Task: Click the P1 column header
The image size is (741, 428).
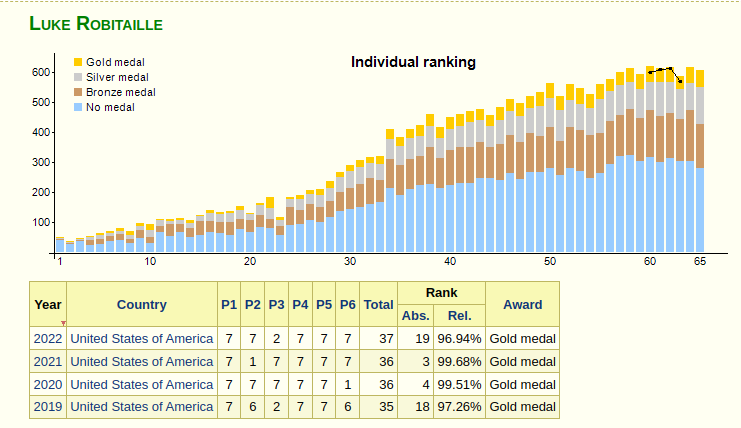Action: 229,305
